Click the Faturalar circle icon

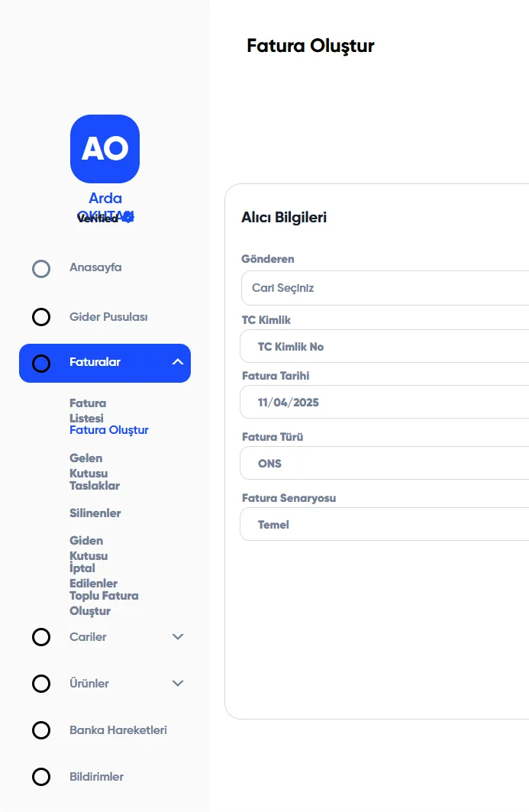click(x=41, y=364)
